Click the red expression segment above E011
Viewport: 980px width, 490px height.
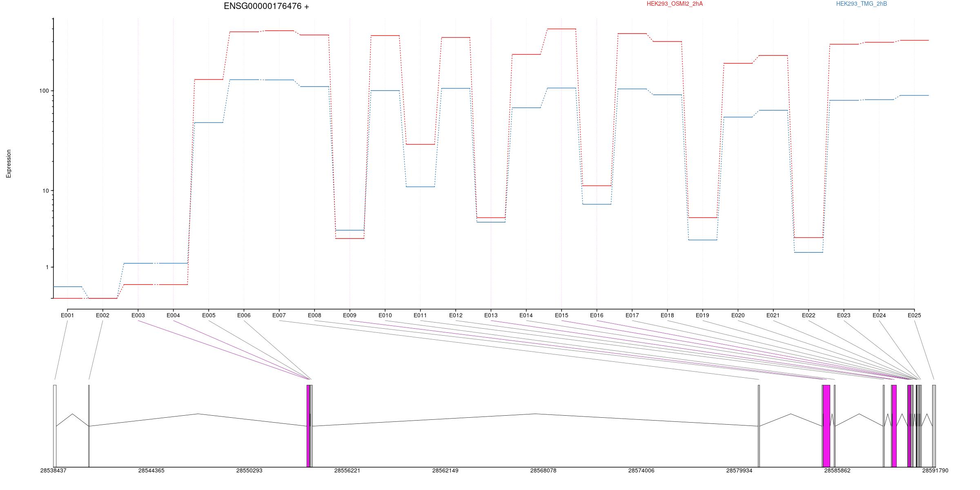click(420, 144)
